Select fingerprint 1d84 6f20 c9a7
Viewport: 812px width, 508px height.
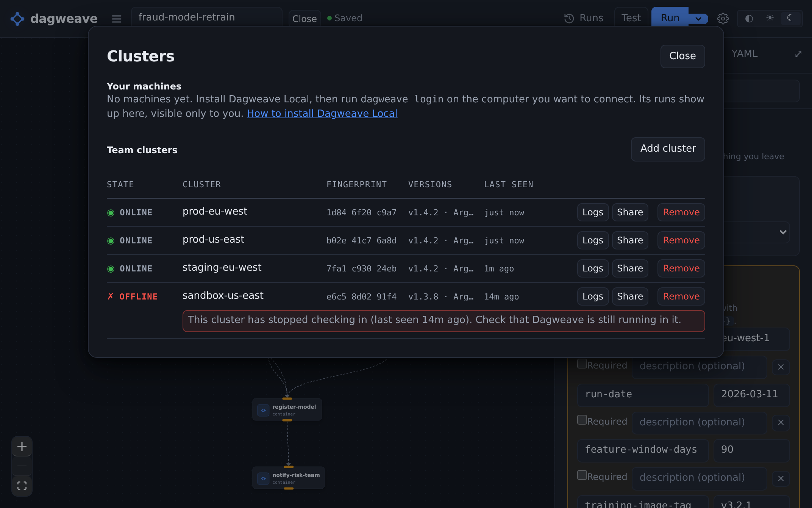[361, 213]
